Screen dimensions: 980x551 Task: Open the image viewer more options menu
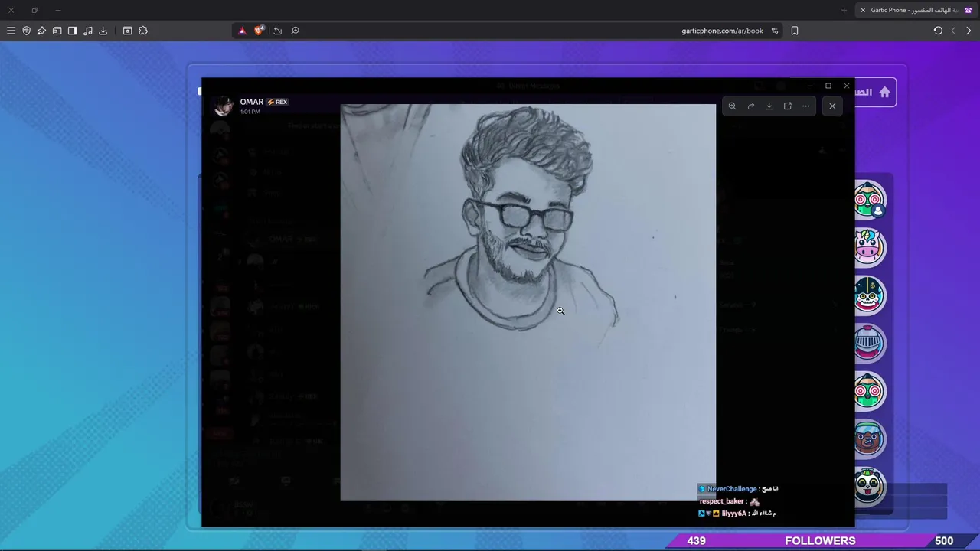805,106
